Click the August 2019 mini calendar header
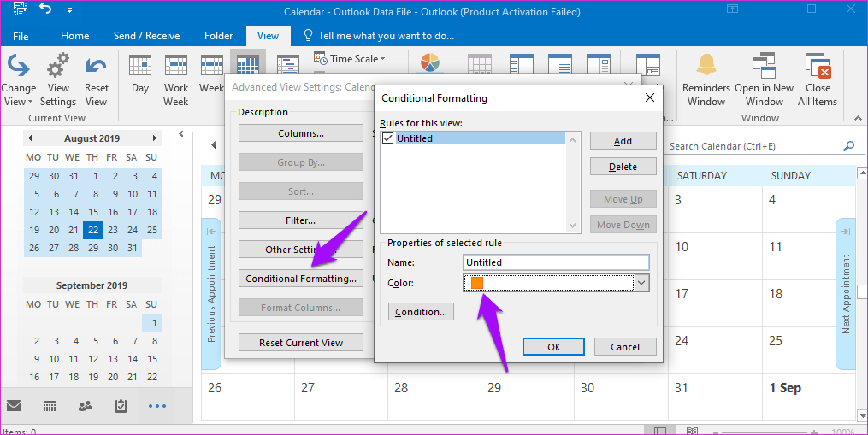 click(92, 138)
